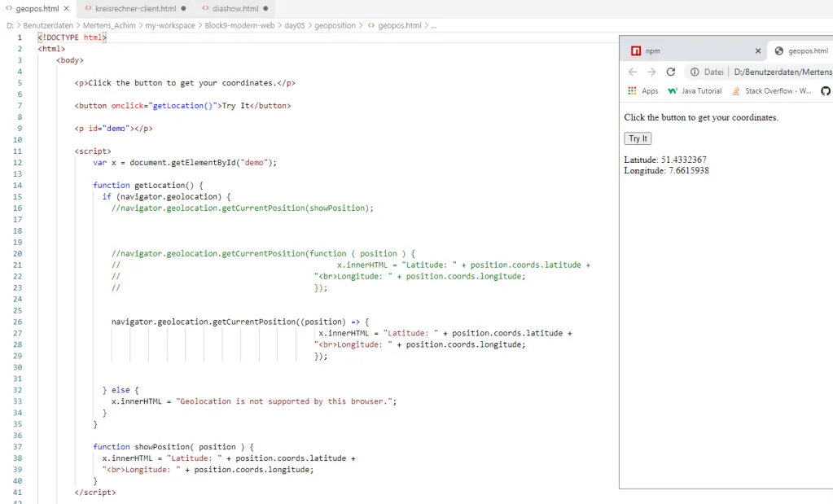The image size is (833, 504).
Task: Open the geopos.html breadcrumb file entry
Action: [x=395, y=25]
